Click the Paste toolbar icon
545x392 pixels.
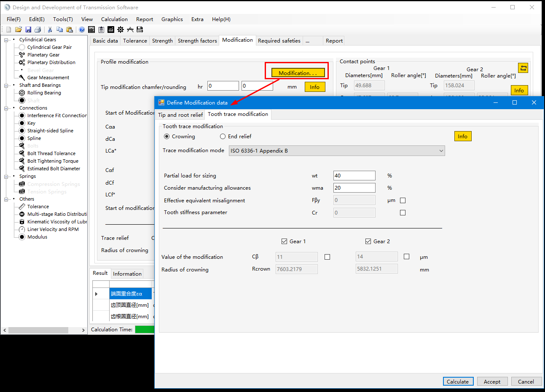tap(70, 30)
